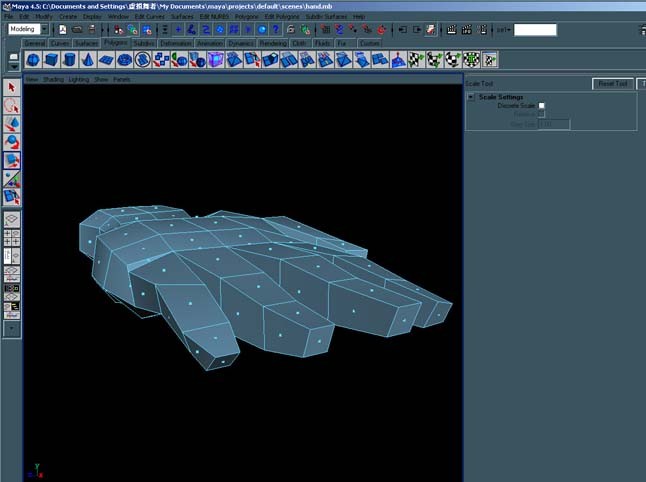Click the Reset Tool button
The width and height of the screenshot is (646, 482).
click(x=613, y=84)
